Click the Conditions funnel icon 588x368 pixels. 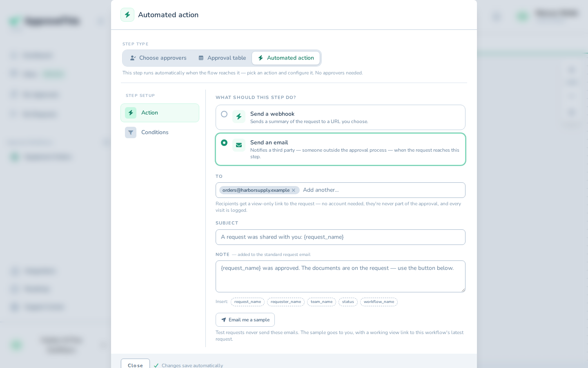point(131,132)
